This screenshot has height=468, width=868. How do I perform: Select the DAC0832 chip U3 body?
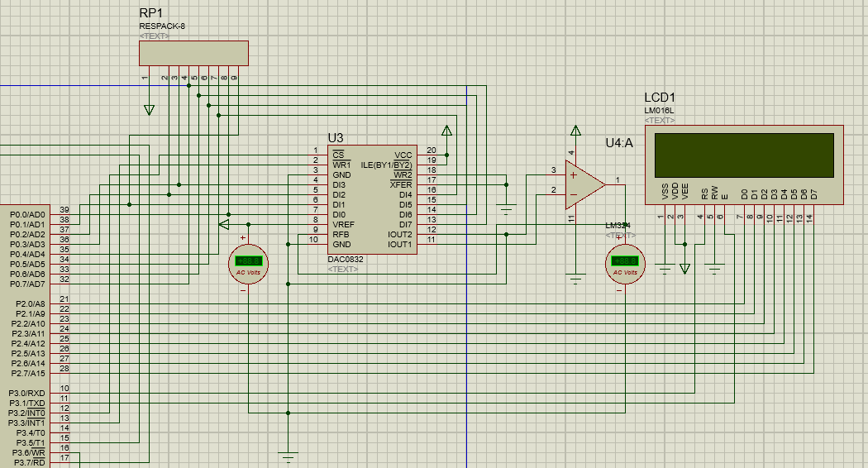click(x=372, y=200)
